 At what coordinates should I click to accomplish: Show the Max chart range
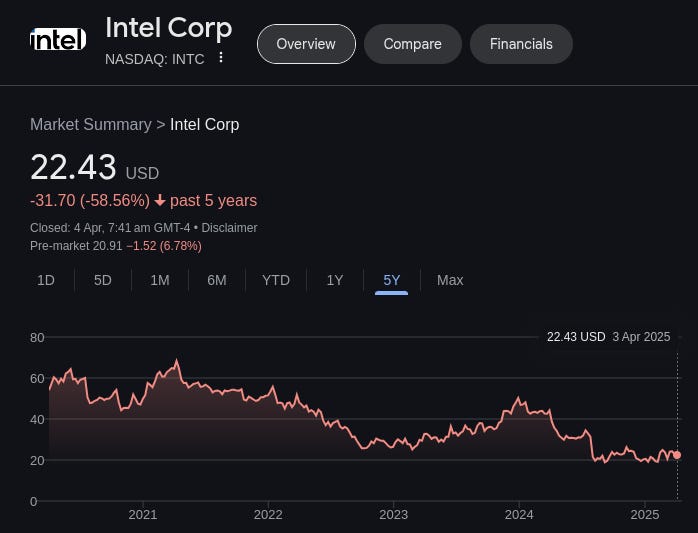450,280
